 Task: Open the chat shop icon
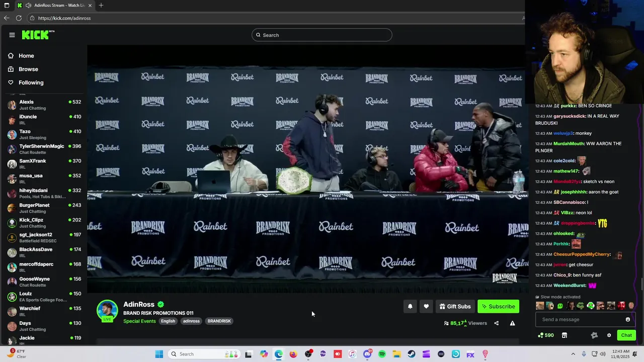[x=565, y=335]
